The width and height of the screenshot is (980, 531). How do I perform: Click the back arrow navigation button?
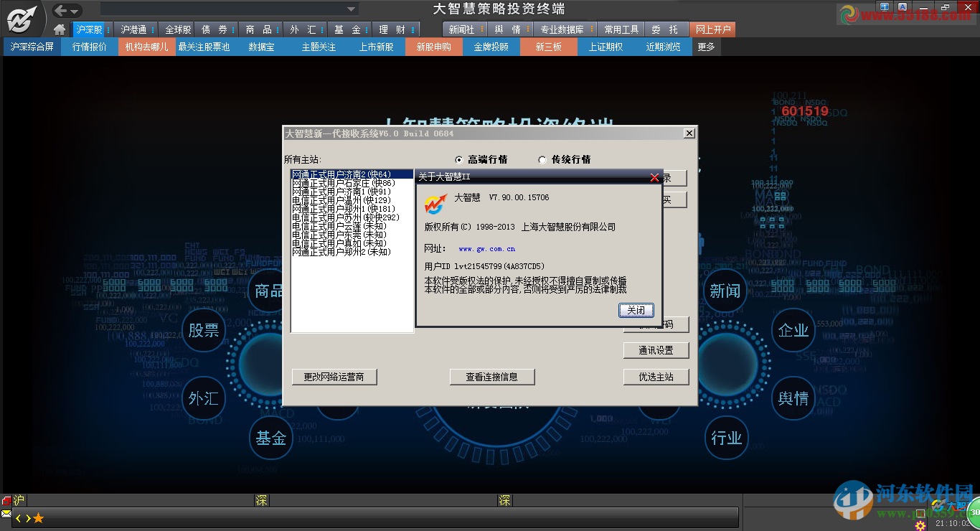pos(60,10)
